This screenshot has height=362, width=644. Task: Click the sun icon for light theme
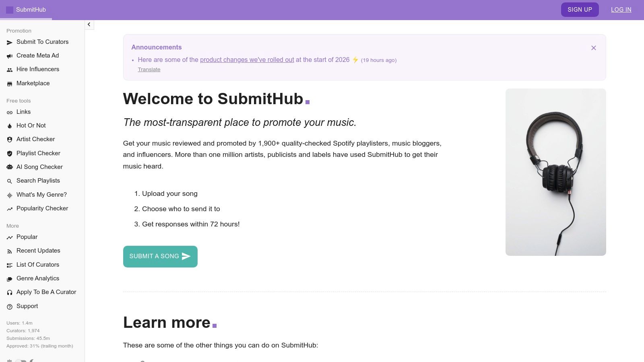pyautogui.click(x=9, y=360)
